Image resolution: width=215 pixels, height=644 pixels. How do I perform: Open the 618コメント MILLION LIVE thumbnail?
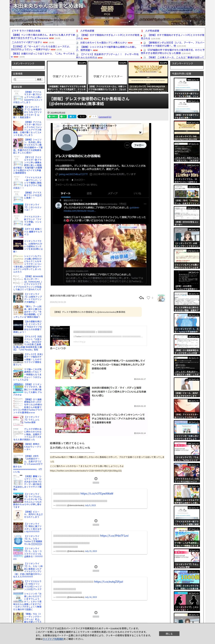point(187,131)
